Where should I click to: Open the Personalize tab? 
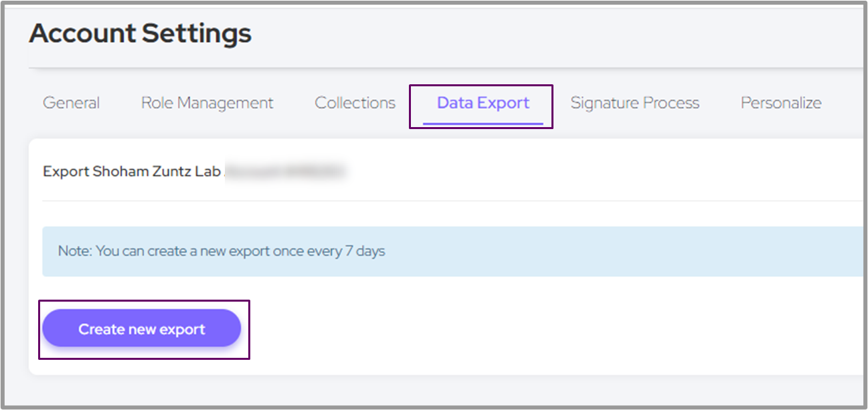(x=780, y=103)
